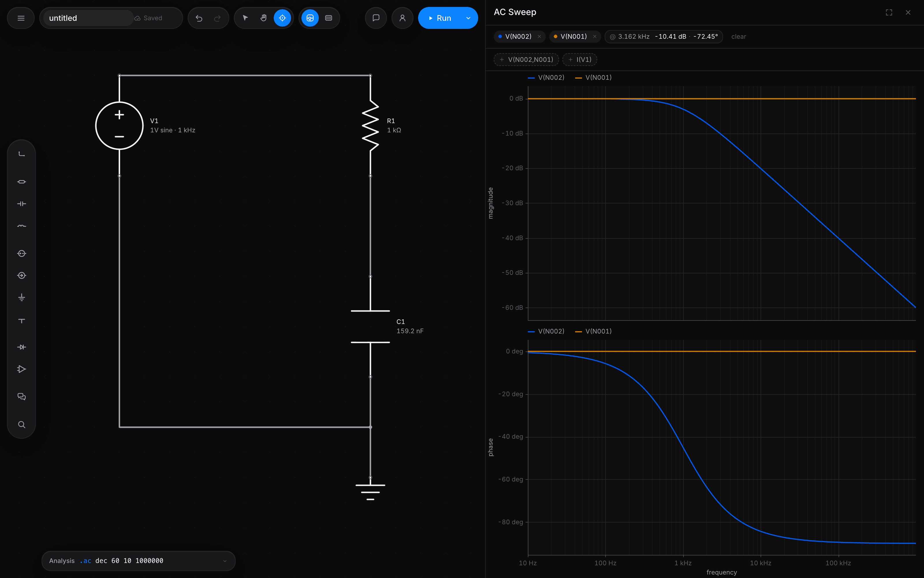The image size is (924, 578).
Task: Open the annotation comments tool in sidebar
Action: 21,397
